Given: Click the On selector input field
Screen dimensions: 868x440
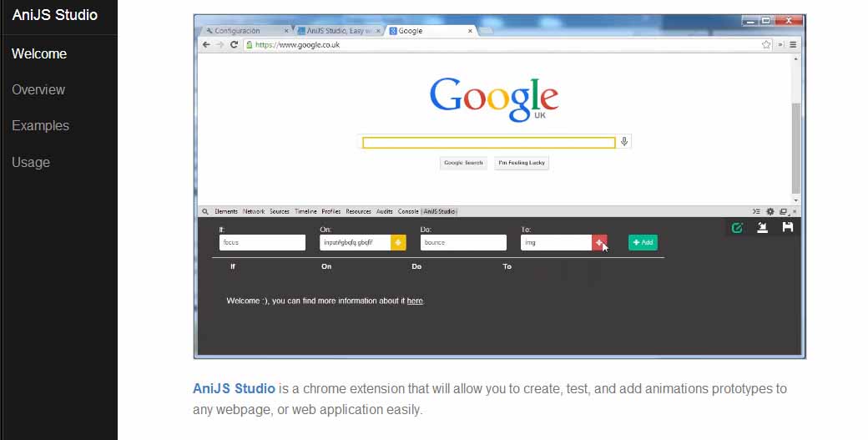Looking at the screenshot, I should [356, 242].
